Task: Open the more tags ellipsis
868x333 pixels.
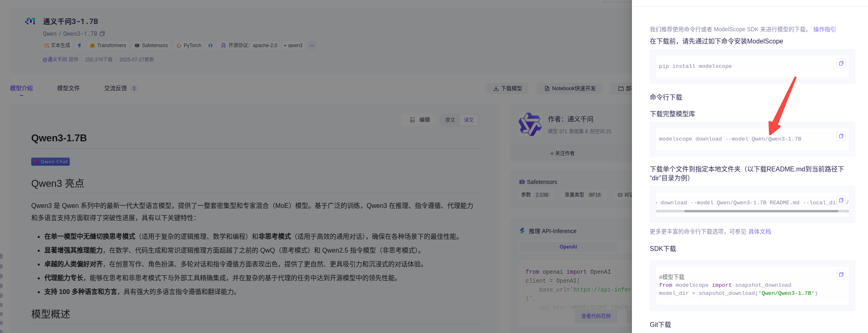Action: [x=312, y=45]
